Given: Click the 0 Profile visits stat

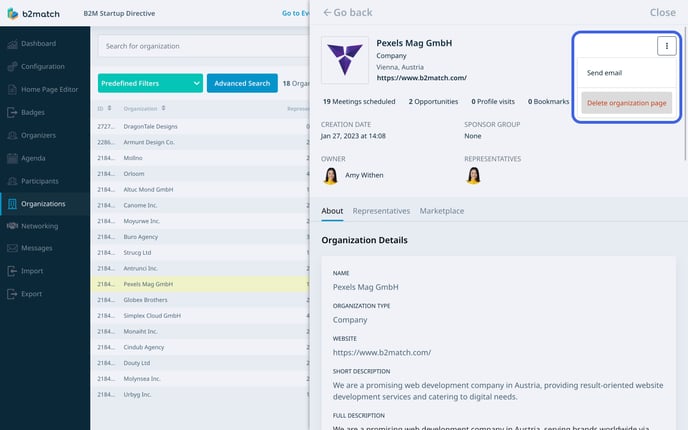Looking at the screenshot, I should click(x=493, y=102).
